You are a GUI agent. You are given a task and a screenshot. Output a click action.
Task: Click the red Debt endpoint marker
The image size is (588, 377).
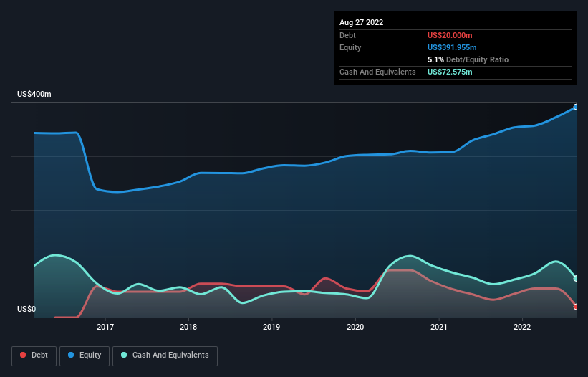pos(576,307)
